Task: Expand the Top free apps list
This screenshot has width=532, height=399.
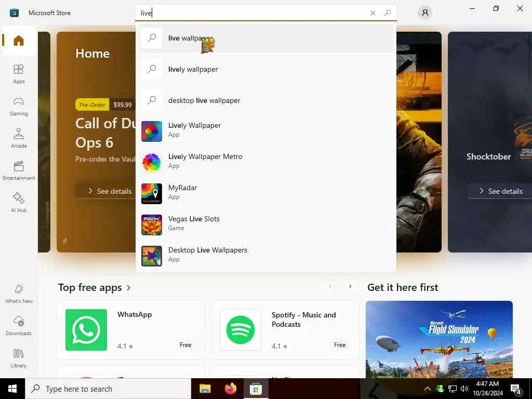Action: [95, 287]
